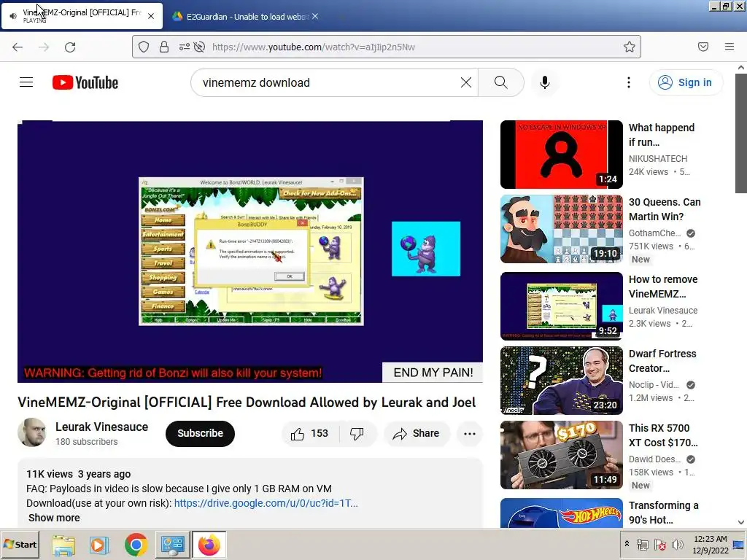Subscribe to Leurak Vinesauce
This screenshot has height=560, width=747.
point(200,433)
